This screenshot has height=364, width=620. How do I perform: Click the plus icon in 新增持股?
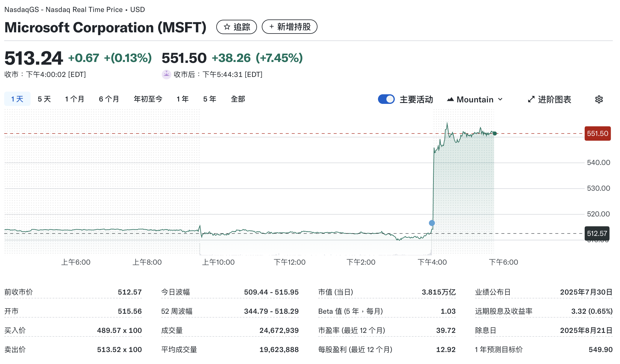[x=271, y=27]
